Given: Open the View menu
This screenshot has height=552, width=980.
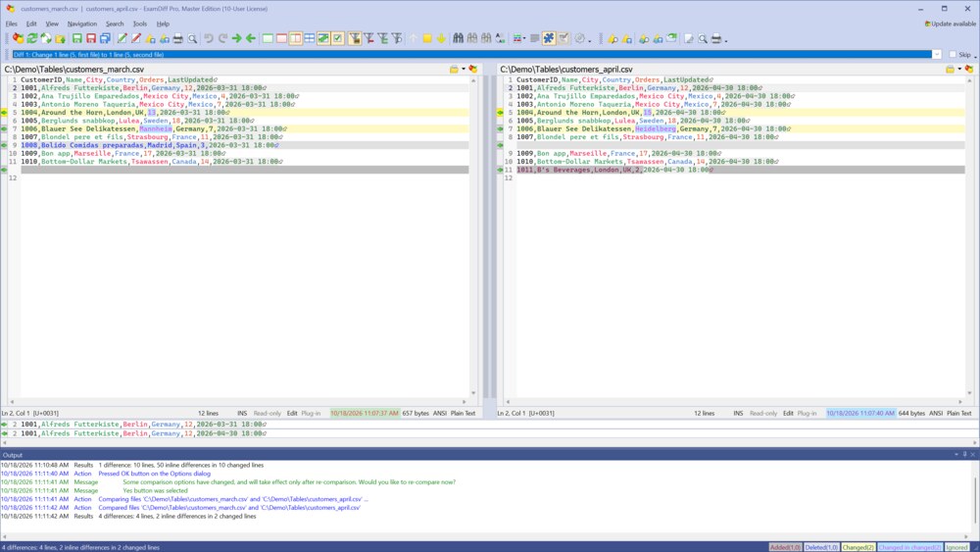Looking at the screenshot, I should click(x=52, y=24).
